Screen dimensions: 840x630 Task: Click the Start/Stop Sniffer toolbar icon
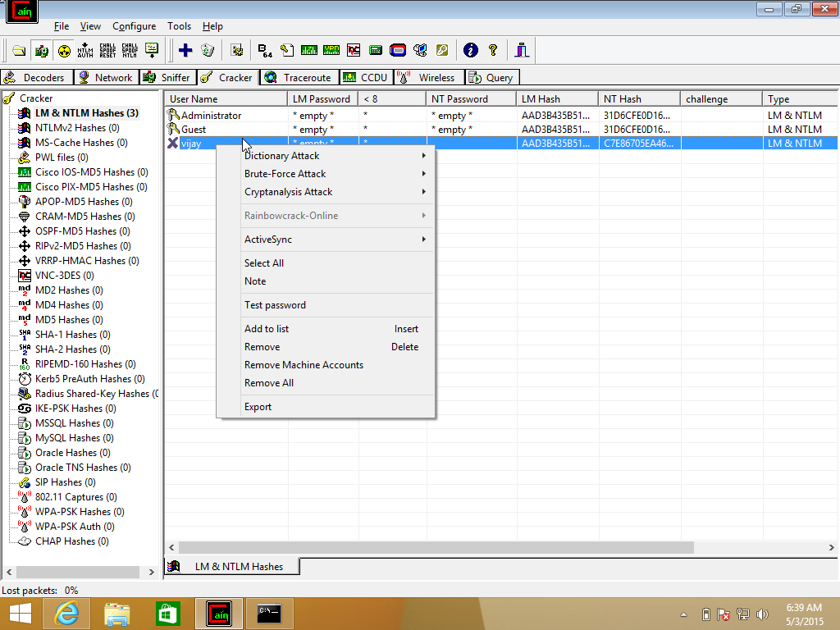41,51
